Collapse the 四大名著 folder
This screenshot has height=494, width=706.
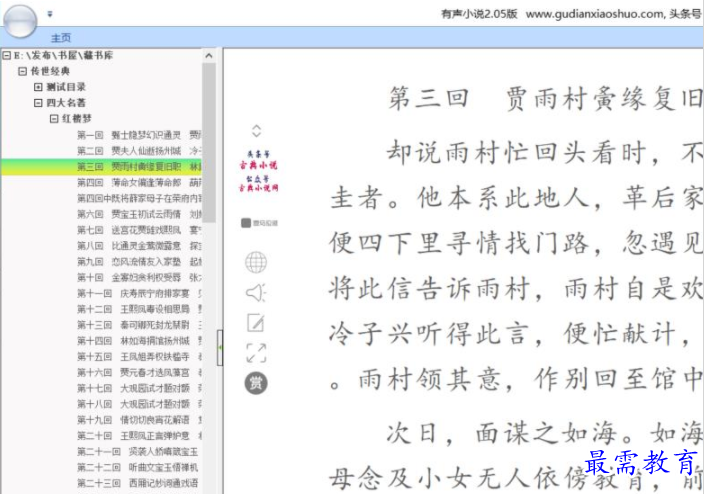[x=38, y=103]
